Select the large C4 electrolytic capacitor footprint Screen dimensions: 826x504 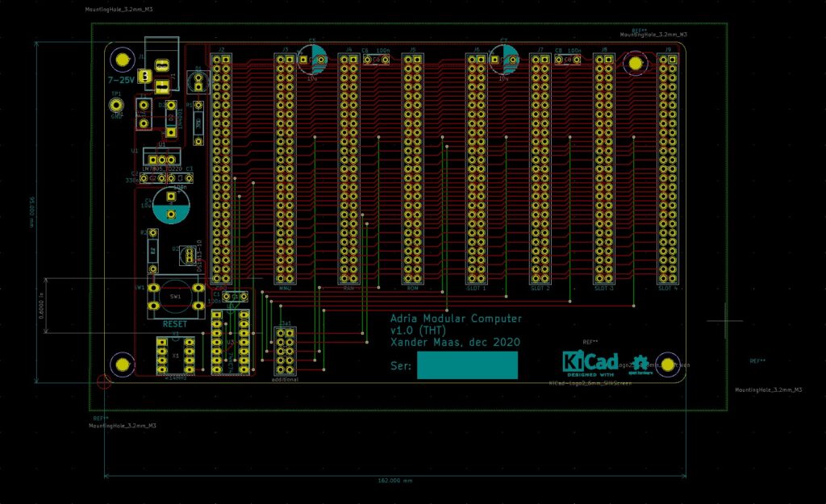pyautogui.click(x=171, y=206)
